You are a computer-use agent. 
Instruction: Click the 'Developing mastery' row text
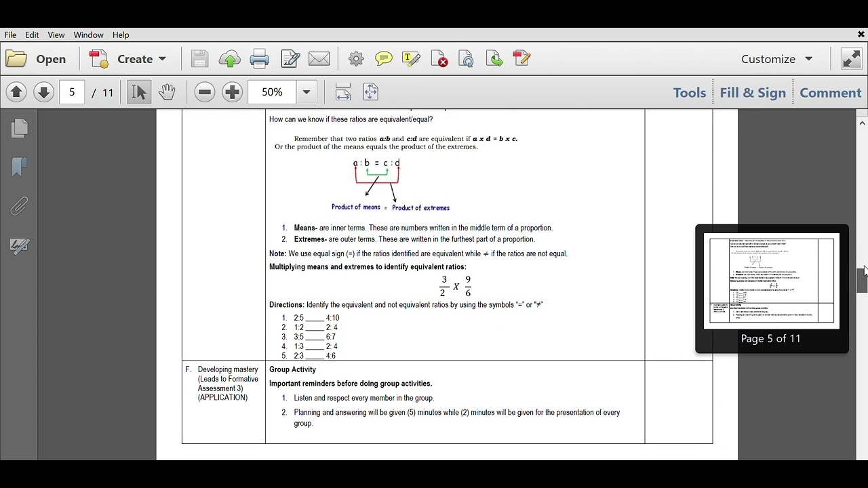coord(228,369)
